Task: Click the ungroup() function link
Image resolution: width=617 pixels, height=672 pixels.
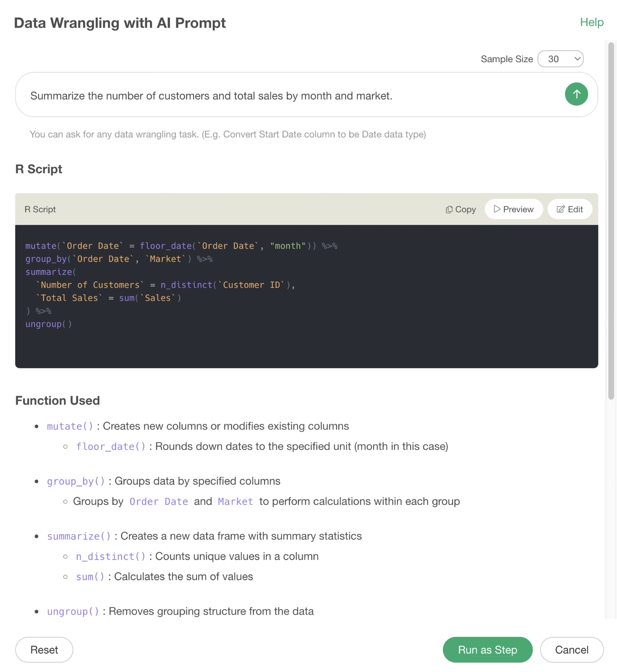Action: [73, 612]
